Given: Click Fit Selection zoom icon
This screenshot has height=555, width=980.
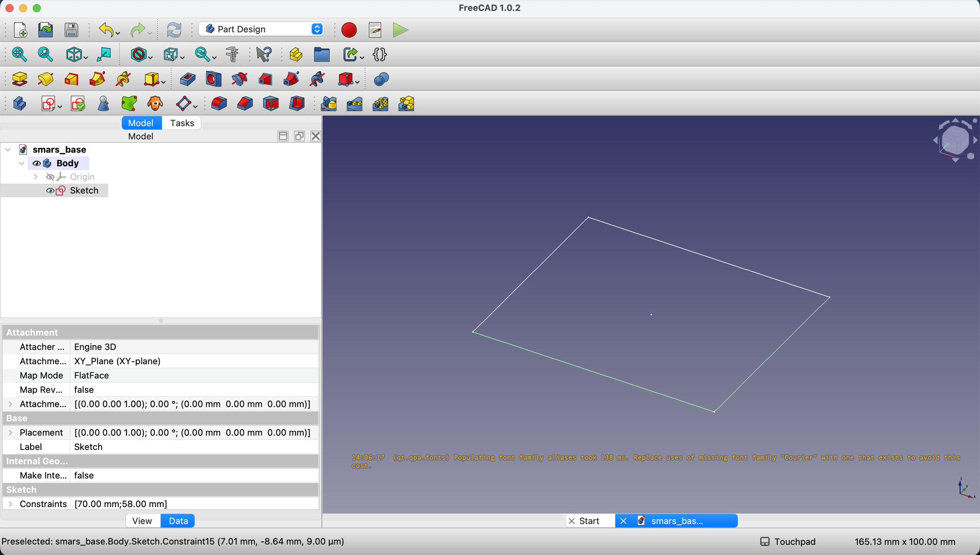Looking at the screenshot, I should [x=45, y=54].
